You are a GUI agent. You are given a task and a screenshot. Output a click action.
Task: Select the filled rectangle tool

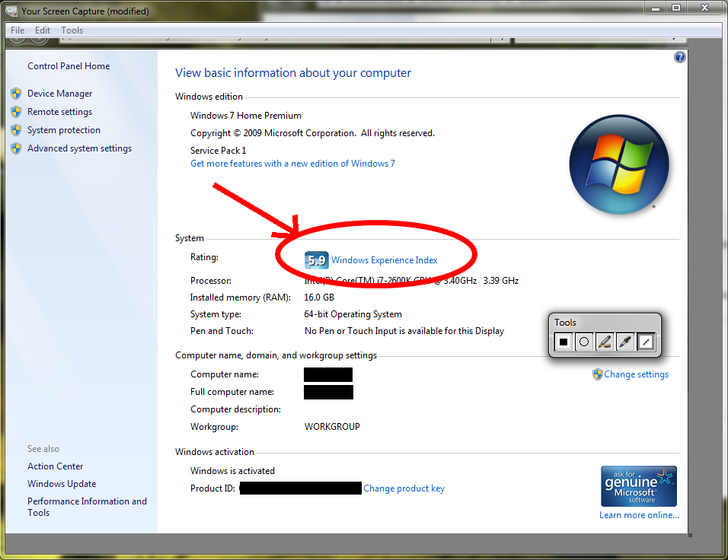(564, 342)
